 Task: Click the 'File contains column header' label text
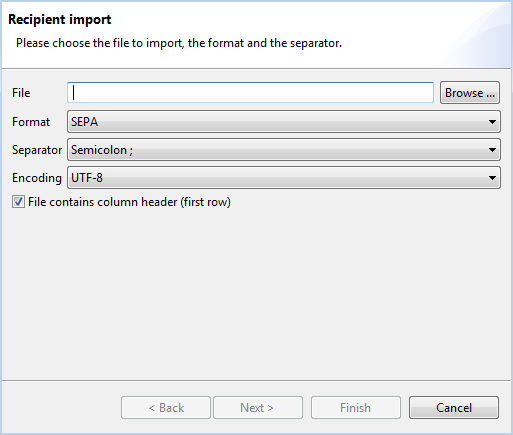tap(129, 202)
